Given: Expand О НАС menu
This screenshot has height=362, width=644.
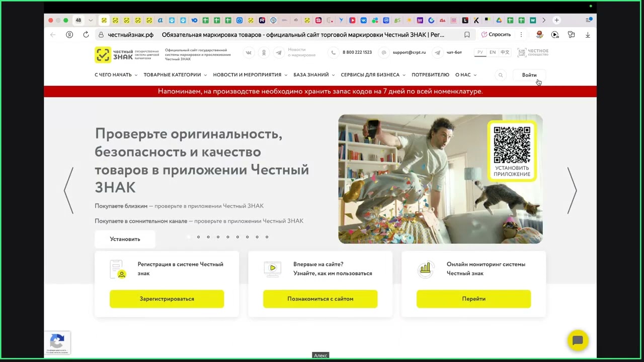Looking at the screenshot, I should click(466, 75).
